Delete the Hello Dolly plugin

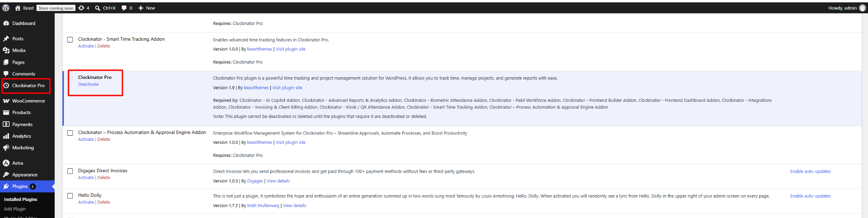[103, 202]
